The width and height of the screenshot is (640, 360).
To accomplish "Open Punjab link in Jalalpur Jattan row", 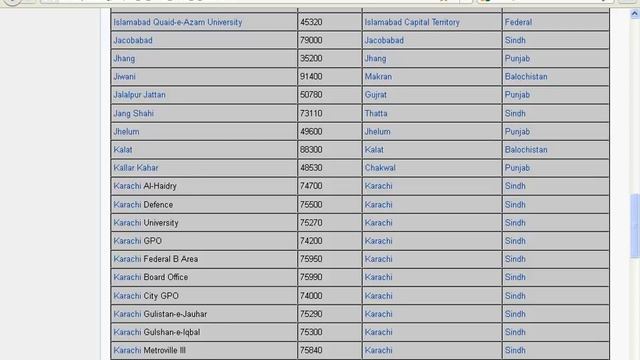I will (x=517, y=95).
